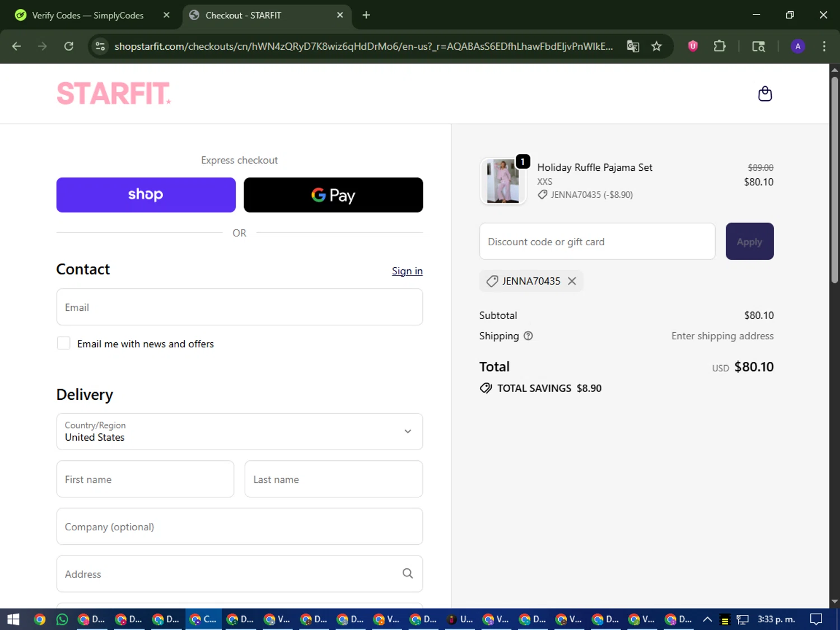Click the page vertical scrollbar thumb
Screen dimensions: 840x630
coord(834,179)
